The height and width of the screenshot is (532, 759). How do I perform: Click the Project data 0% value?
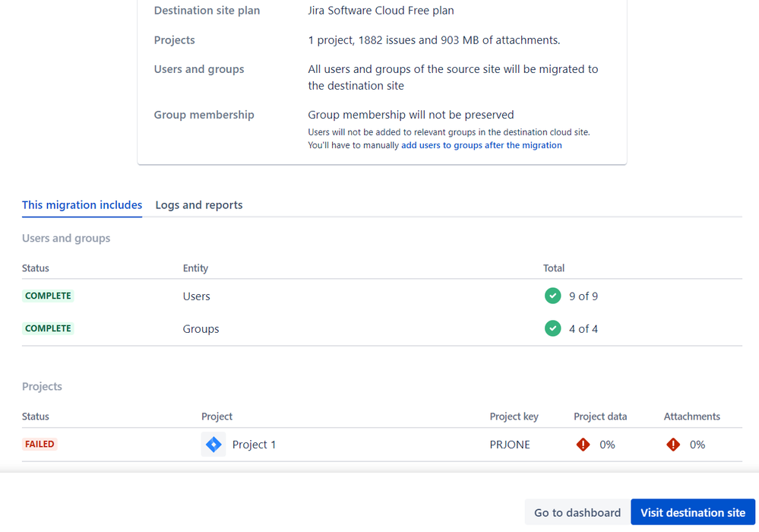tap(607, 445)
